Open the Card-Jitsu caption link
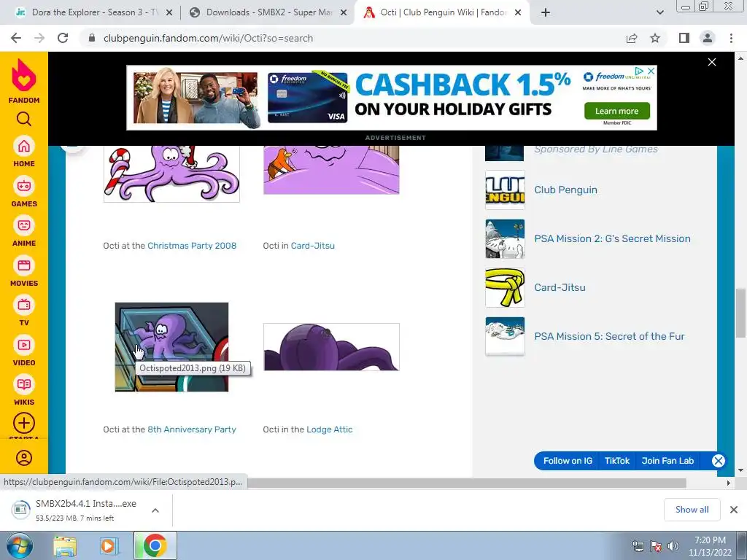Viewport: 747px width, 560px height. [312, 246]
